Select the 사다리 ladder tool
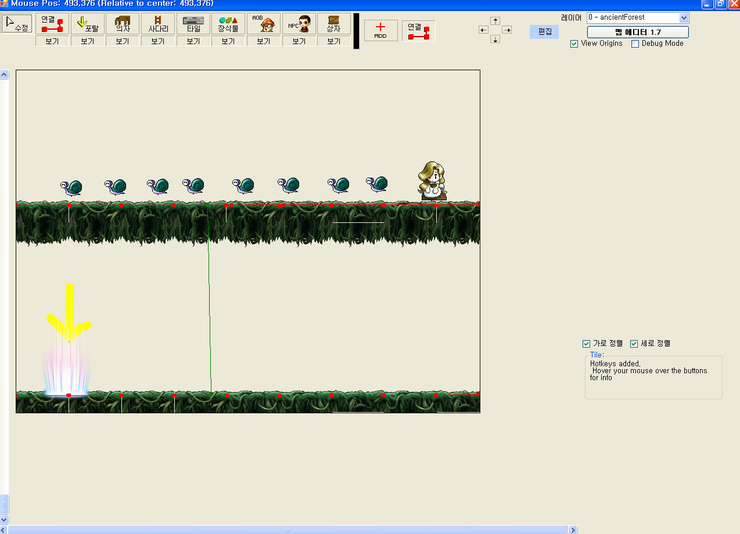 (158, 24)
